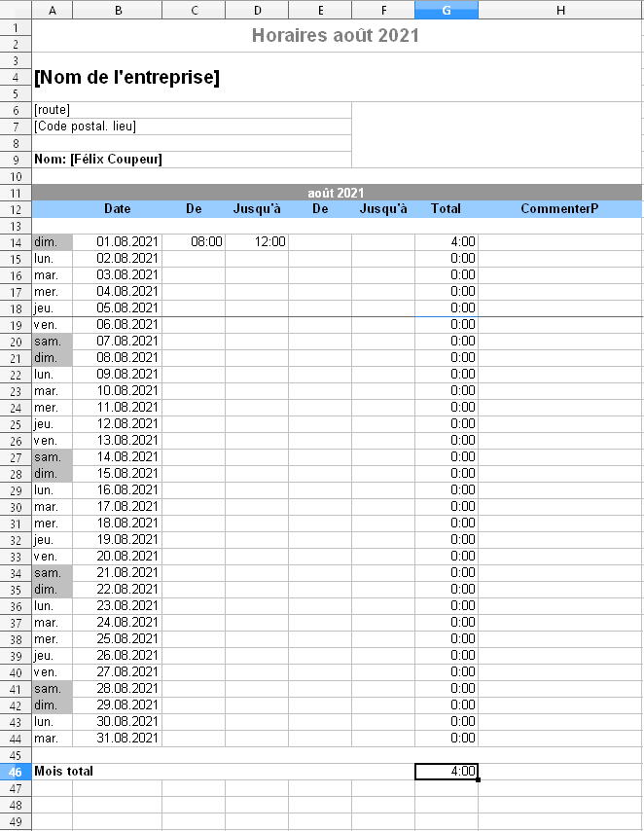Select column H header
644x831 pixels.
(x=560, y=10)
